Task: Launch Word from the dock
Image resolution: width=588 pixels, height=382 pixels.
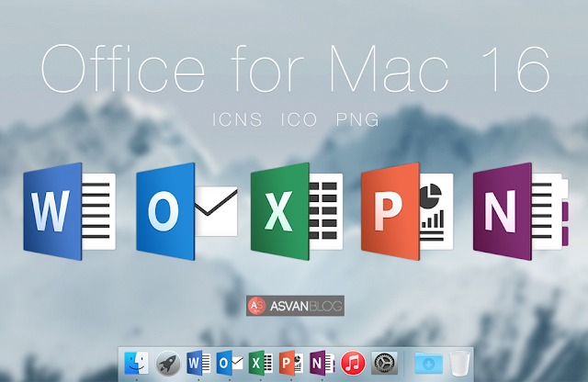Action: [x=198, y=363]
